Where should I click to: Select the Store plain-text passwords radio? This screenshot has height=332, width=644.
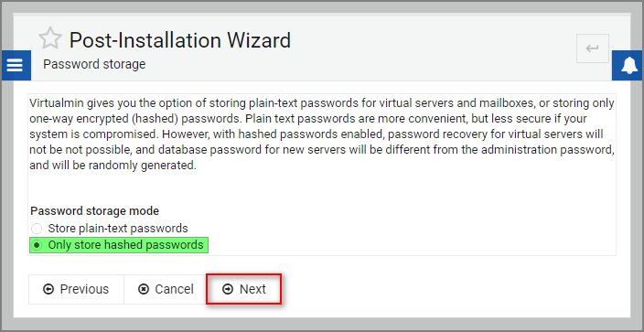pos(37,229)
